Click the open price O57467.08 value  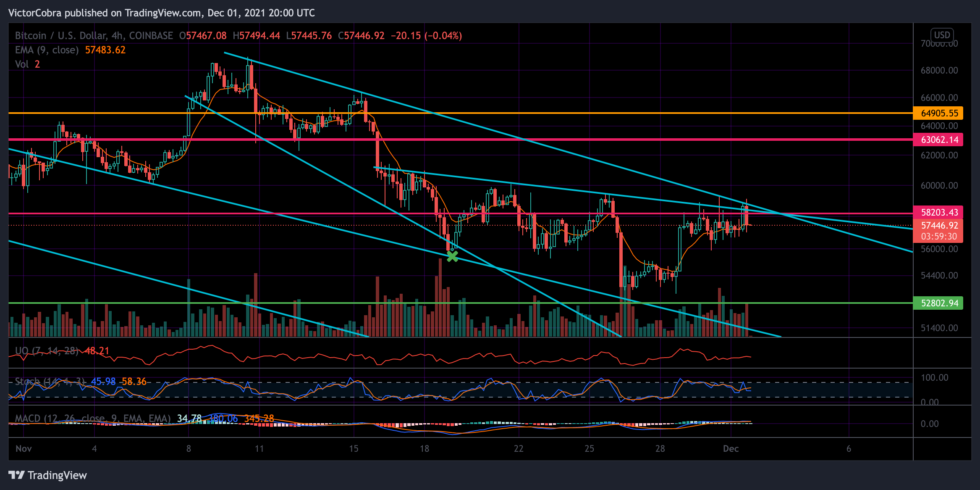pos(203,36)
